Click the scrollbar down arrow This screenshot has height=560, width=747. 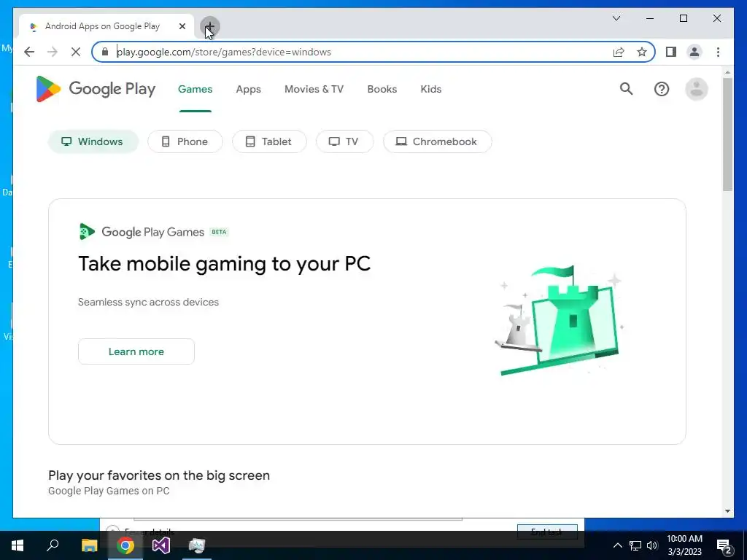[727, 511]
